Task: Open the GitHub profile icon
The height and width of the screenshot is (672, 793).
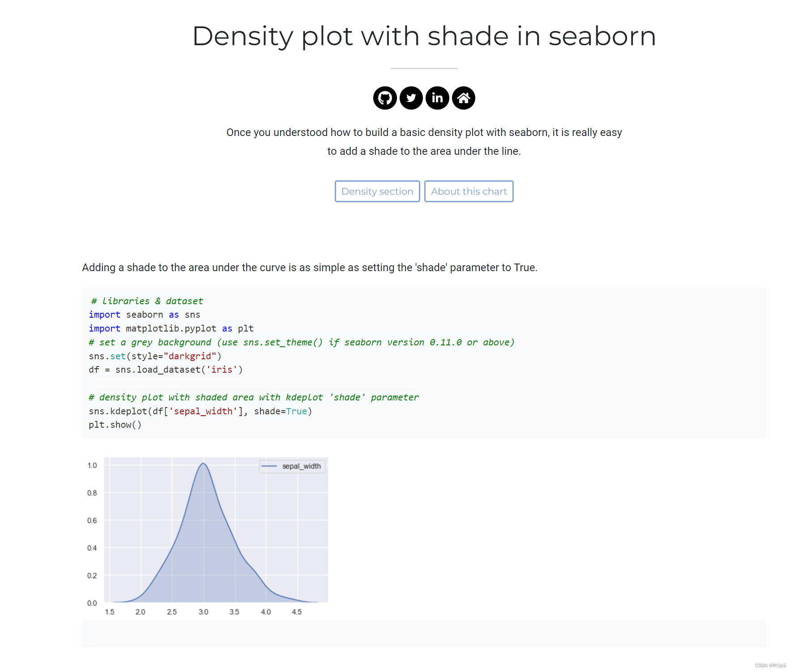Action: [384, 98]
